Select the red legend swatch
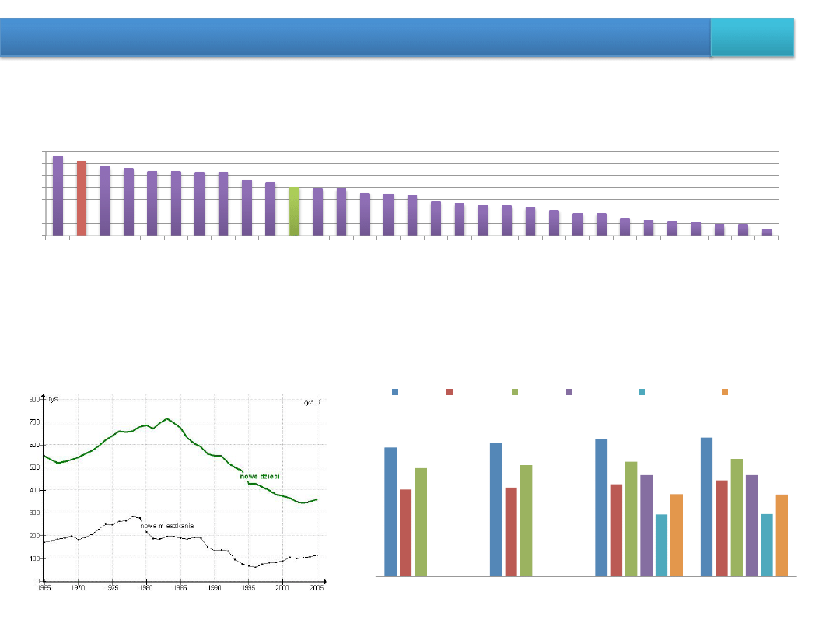This screenshot has width=840, height=630. click(x=450, y=393)
